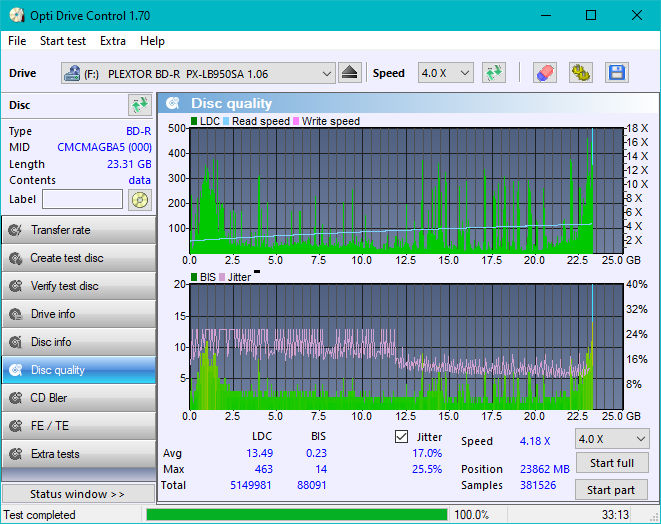The image size is (661, 524).
Task: Click the disc Type value BD-R
Action: pyautogui.click(x=139, y=131)
